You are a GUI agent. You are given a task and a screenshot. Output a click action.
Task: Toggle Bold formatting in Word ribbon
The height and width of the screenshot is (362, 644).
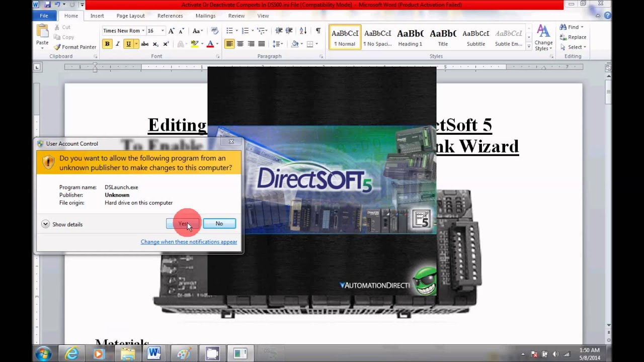[107, 44]
